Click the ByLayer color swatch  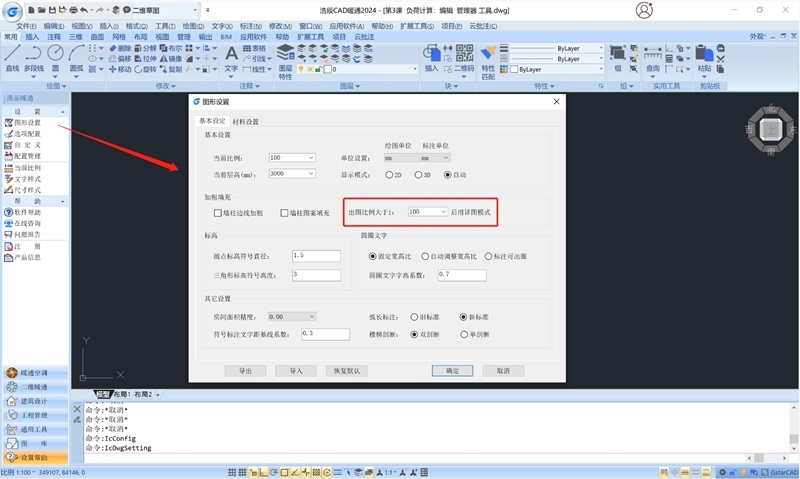tap(514, 69)
